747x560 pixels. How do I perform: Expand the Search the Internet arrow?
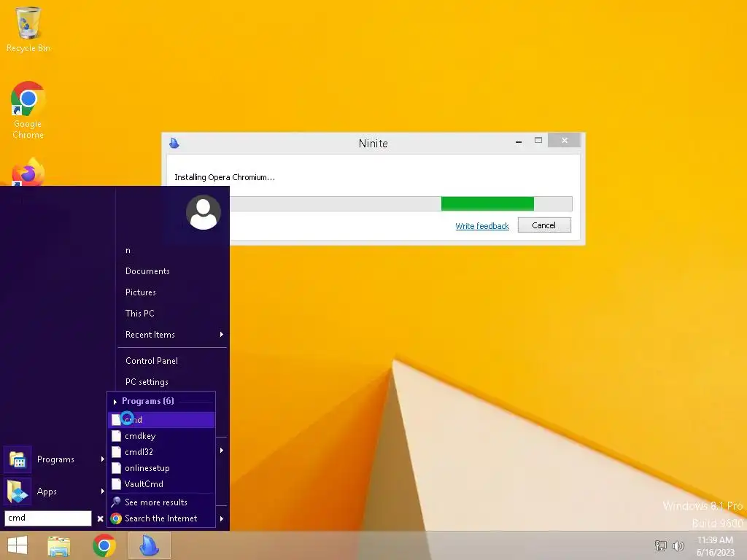[x=222, y=518]
